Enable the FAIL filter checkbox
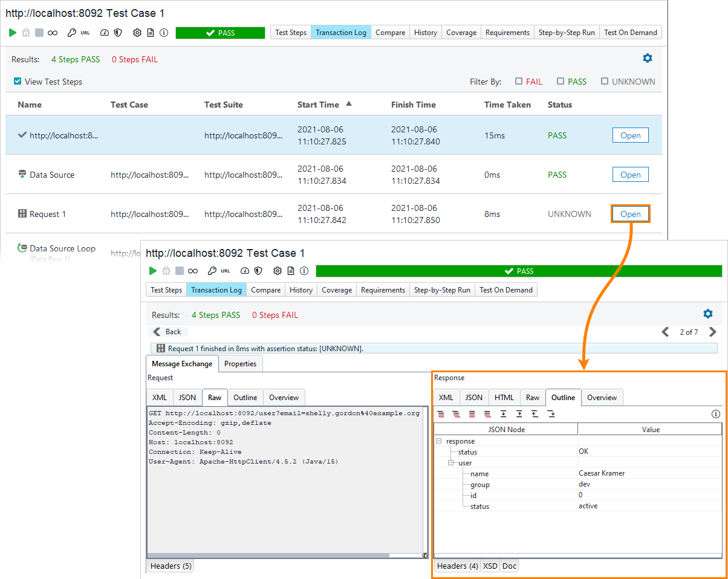 point(519,81)
